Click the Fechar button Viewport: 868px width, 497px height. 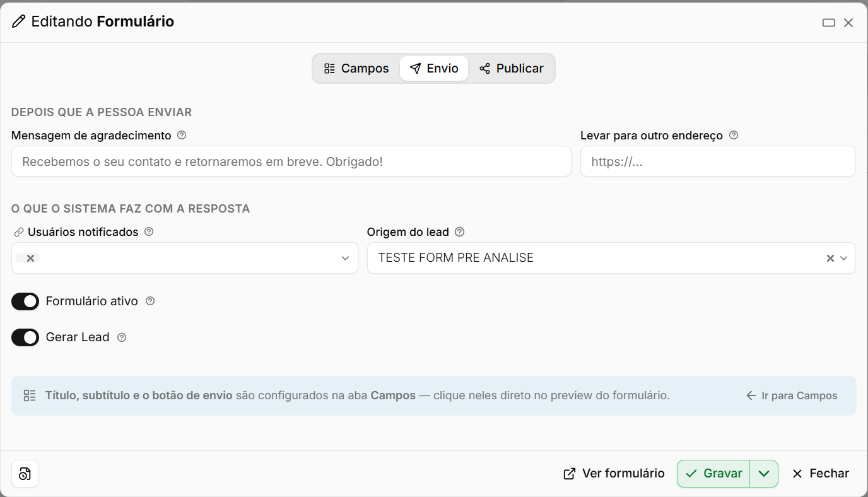pos(821,474)
